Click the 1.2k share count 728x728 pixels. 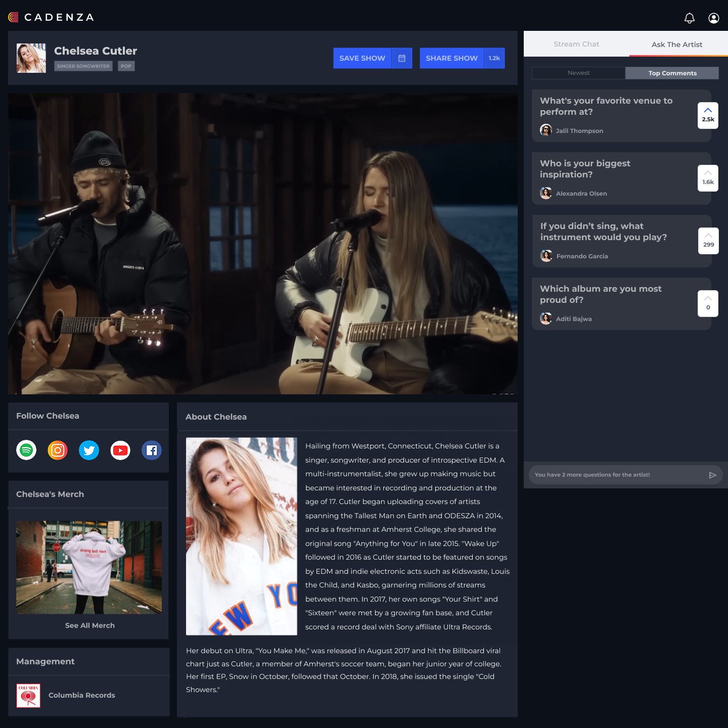click(x=494, y=58)
